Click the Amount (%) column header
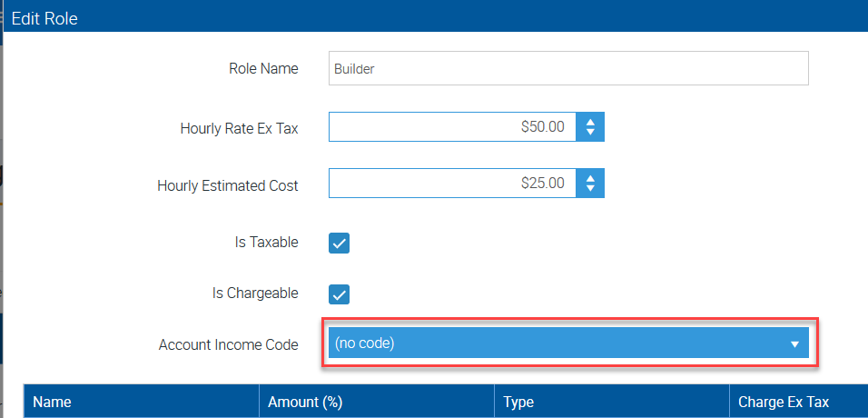Viewport: 868px width, 418px height. (x=305, y=402)
